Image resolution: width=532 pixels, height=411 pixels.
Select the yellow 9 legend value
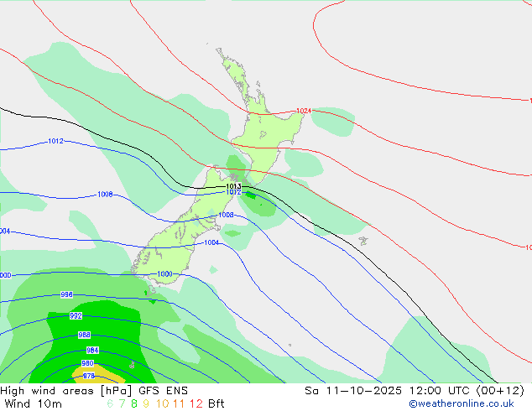click(x=146, y=403)
